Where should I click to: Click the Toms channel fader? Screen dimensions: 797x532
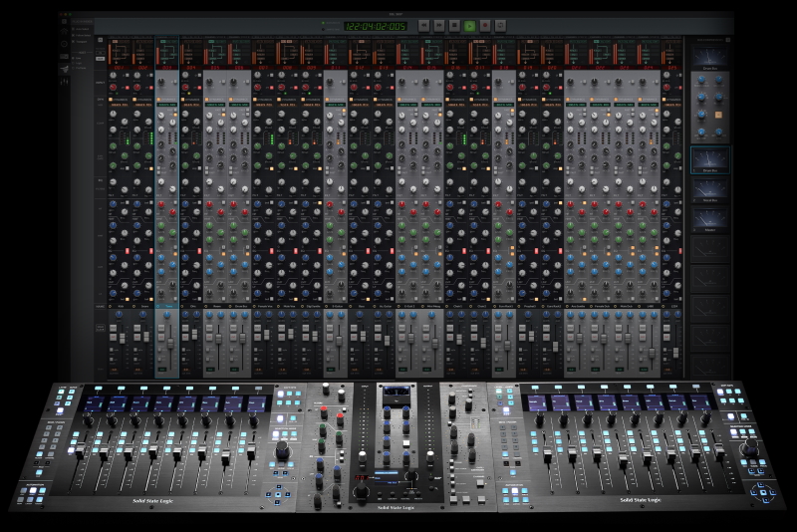pos(170,344)
